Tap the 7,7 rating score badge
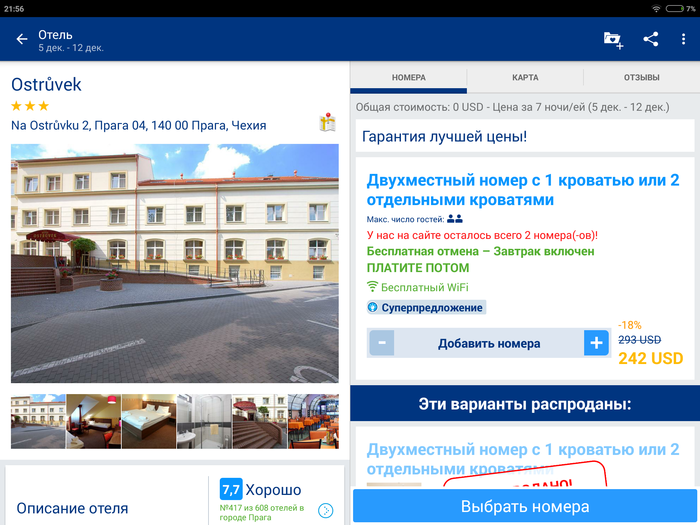Image resolution: width=700 pixels, height=525 pixels. pyautogui.click(x=231, y=489)
